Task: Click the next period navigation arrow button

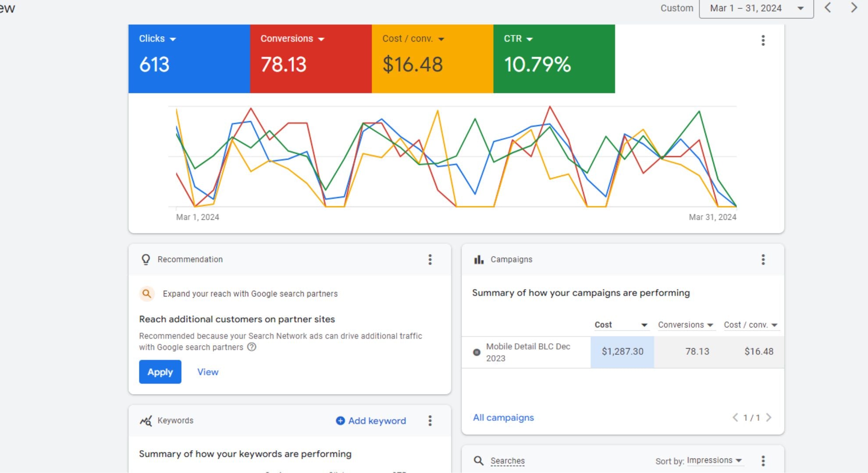Action: point(853,8)
